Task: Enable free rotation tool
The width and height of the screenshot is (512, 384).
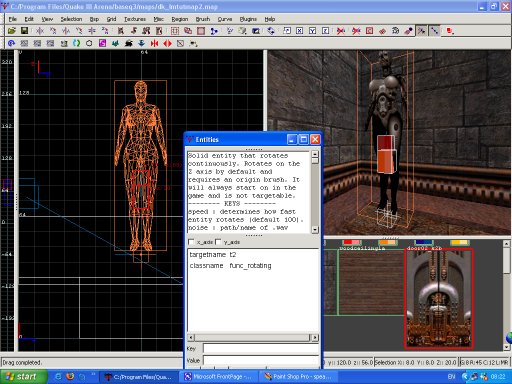Action: coord(271,31)
